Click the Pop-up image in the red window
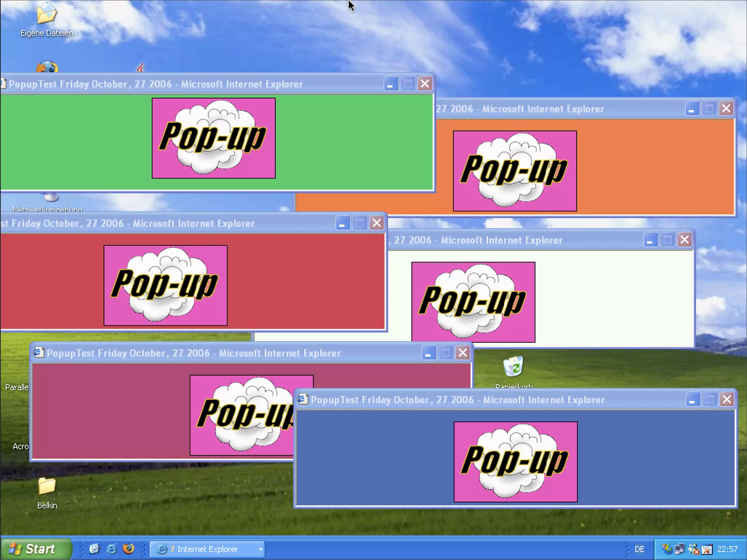The image size is (747, 560). (166, 285)
